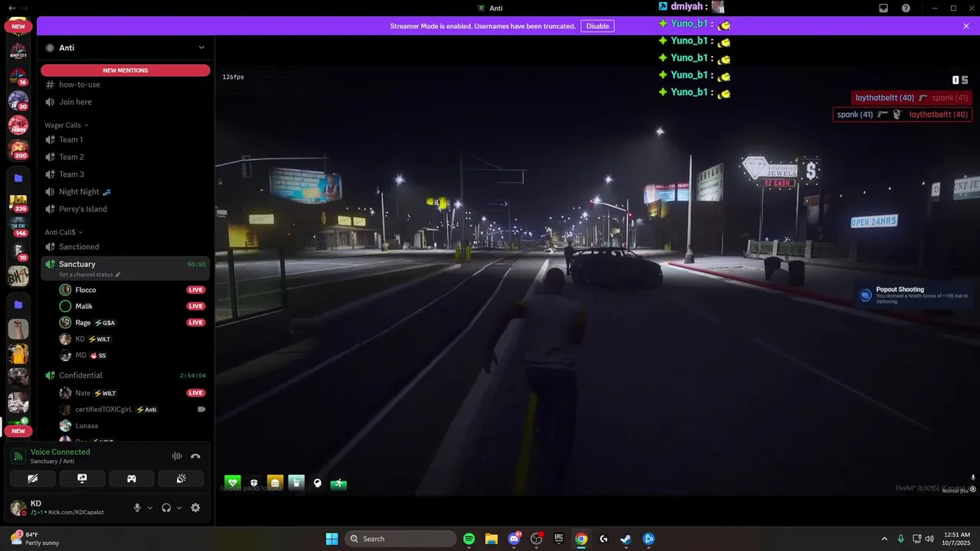The image size is (980, 551).
Task: Open the Discord inbox icon
Action: [x=884, y=8]
